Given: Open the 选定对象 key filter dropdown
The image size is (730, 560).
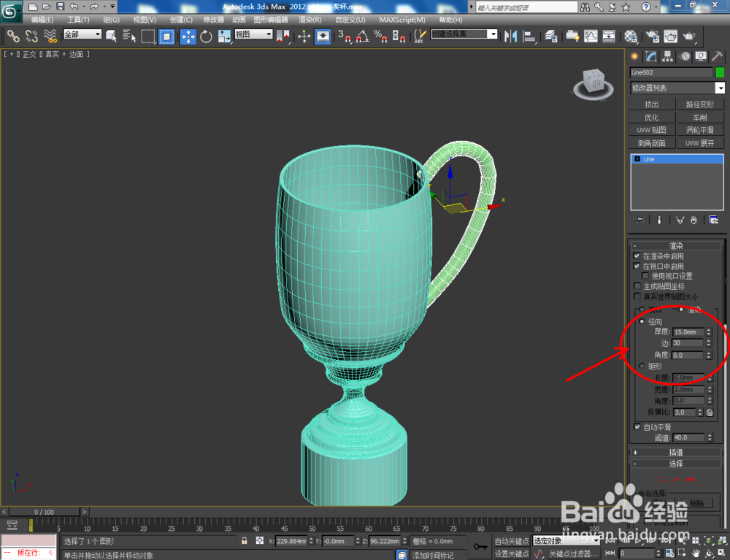Looking at the screenshot, I should (x=565, y=541).
